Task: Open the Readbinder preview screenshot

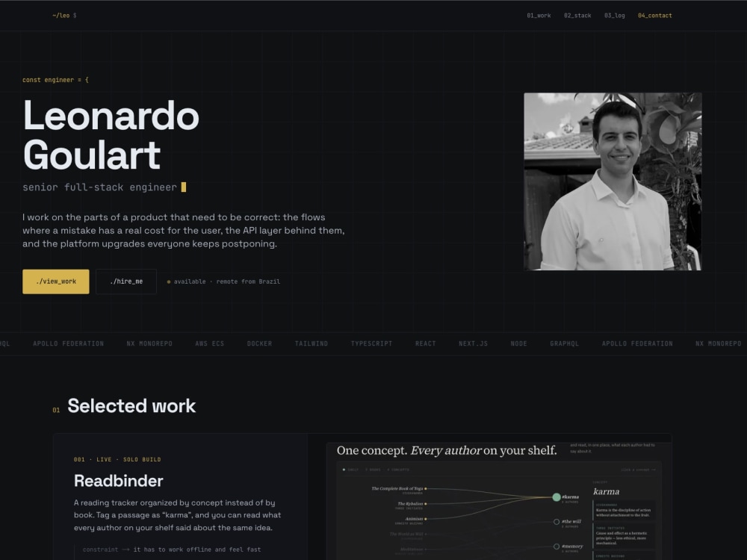Action: [499, 501]
